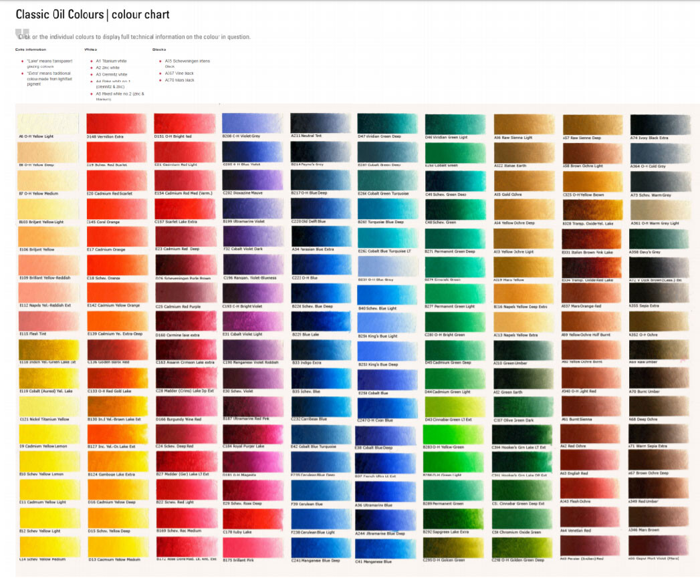
Task: Choose the F32 Cobalt Violet Dark swatch
Action: [253, 237]
